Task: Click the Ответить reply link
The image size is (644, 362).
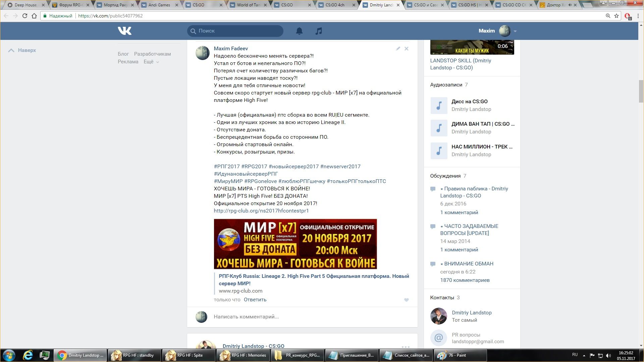Action: click(x=255, y=300)
